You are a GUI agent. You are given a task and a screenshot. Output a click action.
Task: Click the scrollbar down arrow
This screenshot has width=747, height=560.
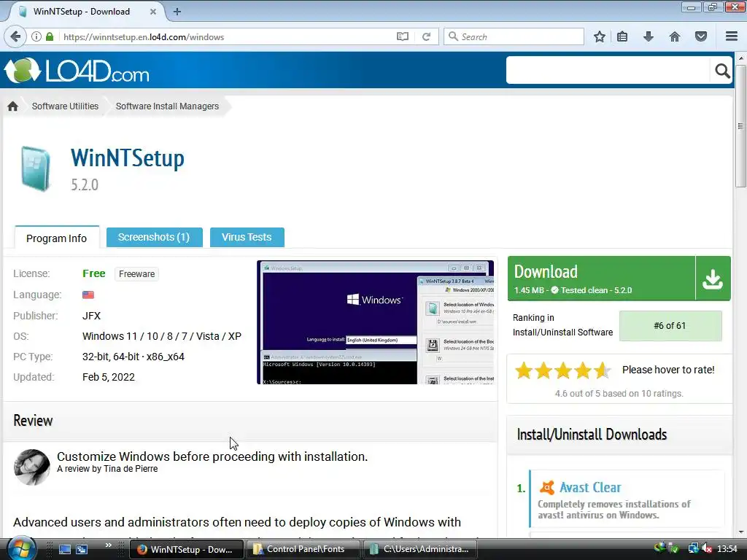click(740, 532)
